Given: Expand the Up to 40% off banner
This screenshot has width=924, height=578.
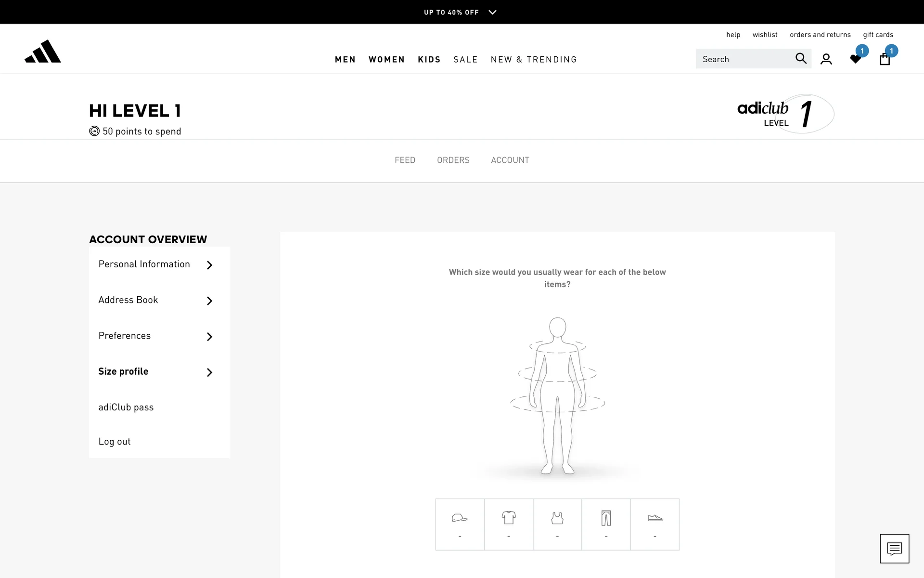Looking at the screenshot, I should (492, 12).
